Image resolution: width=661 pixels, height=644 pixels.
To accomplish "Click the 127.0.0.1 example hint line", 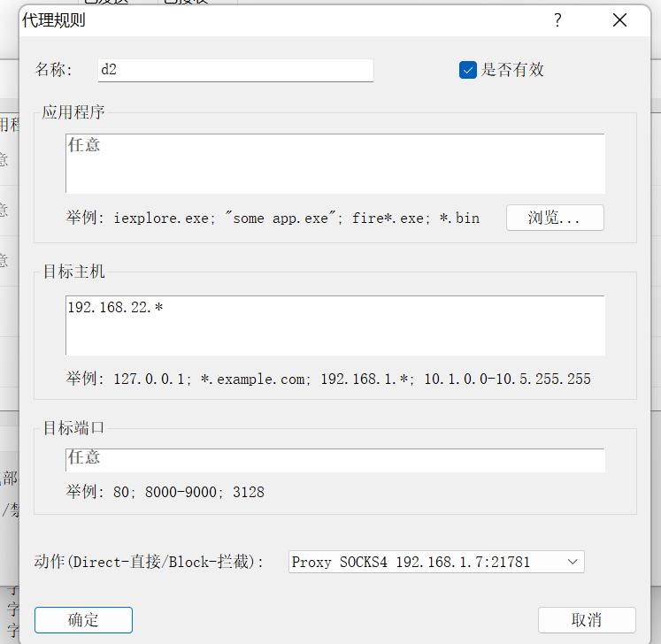I will [x=328, y=379].
